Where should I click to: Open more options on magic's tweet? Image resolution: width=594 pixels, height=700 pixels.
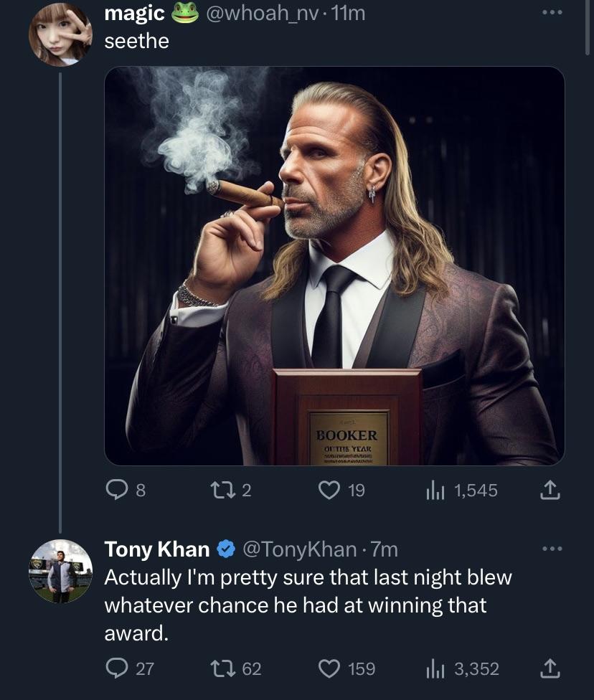550,13
